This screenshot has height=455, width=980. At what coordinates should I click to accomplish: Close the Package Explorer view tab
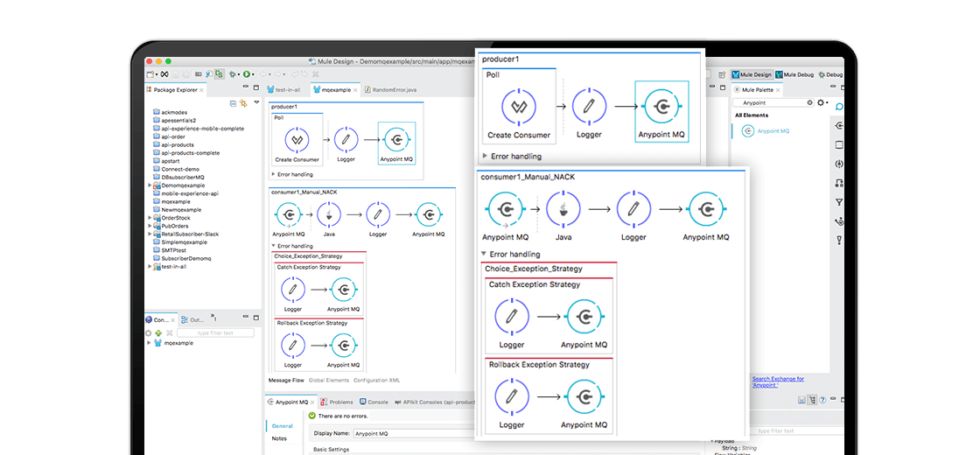pyautogui.click(x=202, y=90)
